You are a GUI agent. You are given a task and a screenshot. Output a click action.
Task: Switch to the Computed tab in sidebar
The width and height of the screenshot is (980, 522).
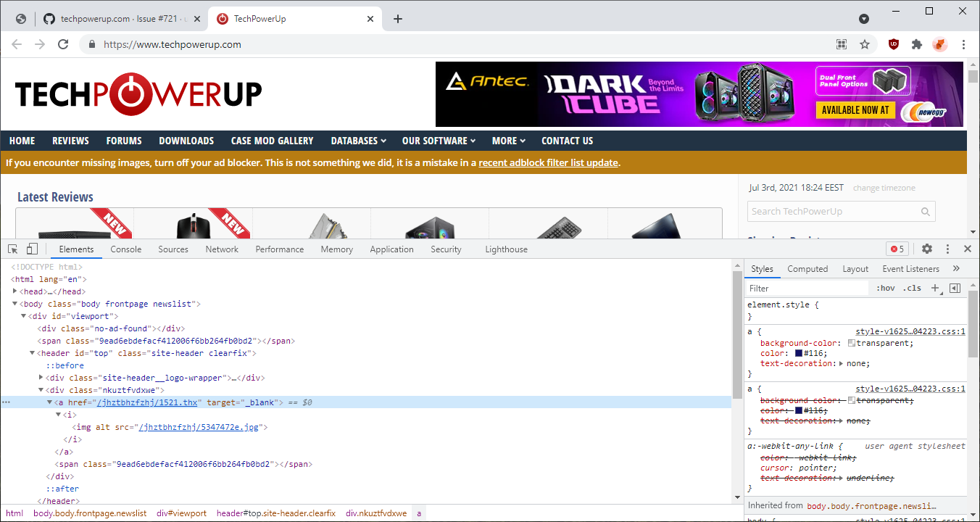(807, 268)
